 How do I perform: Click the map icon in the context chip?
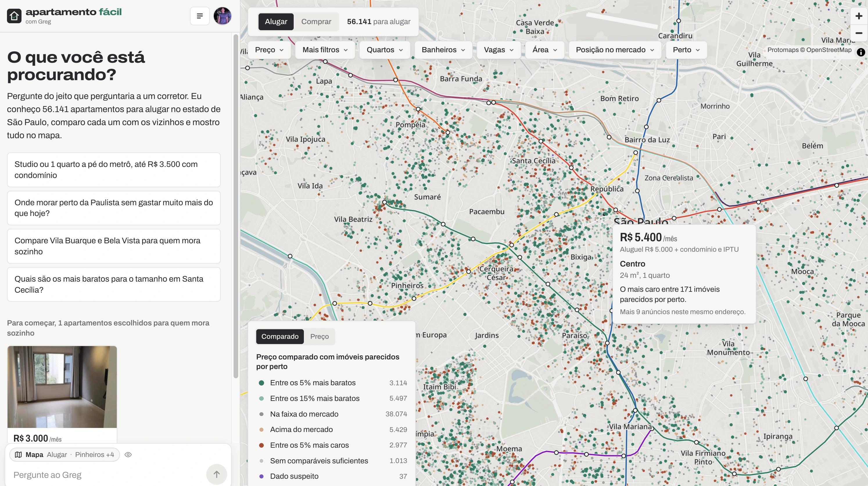coord(19,454)
